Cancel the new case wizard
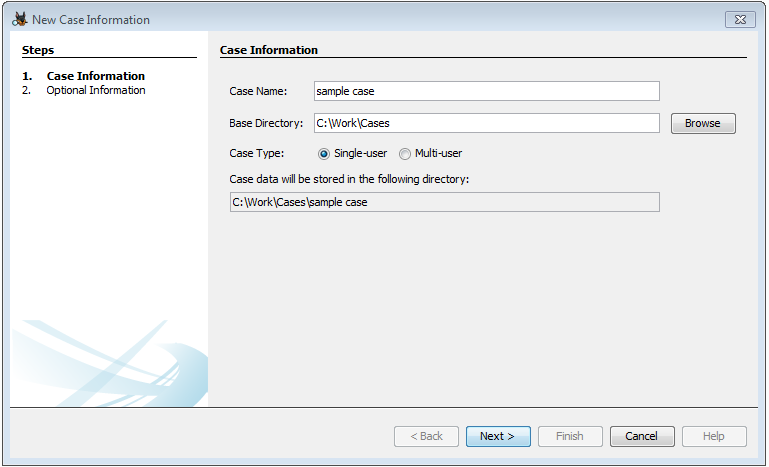 click(641, 436)
